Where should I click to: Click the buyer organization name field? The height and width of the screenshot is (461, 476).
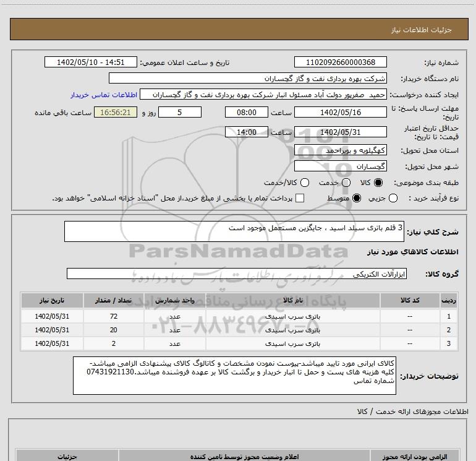[248, 79]
